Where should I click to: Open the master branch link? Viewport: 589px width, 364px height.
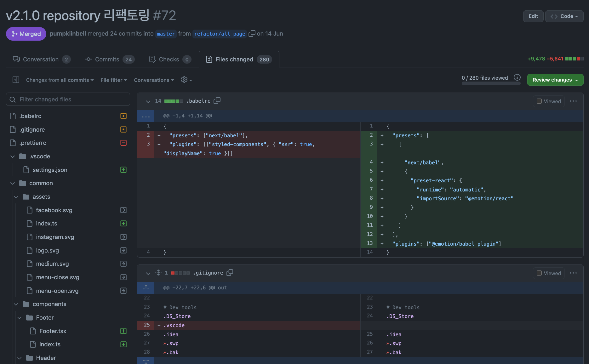coord(166,34)
